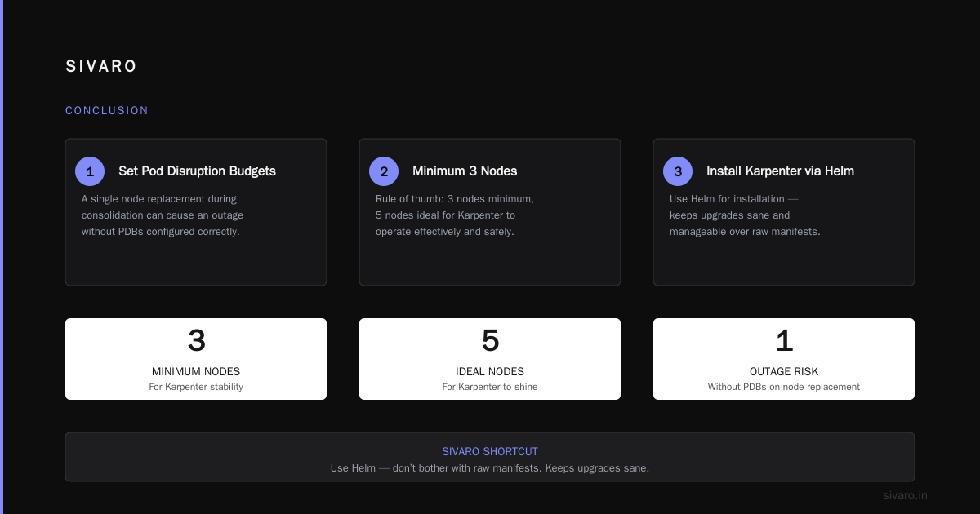Image resolution: width=980 pixels, height=514 pixels.
Task: Click the large 3 in Minimum Nodes stat
Action: tap(196, 340)
